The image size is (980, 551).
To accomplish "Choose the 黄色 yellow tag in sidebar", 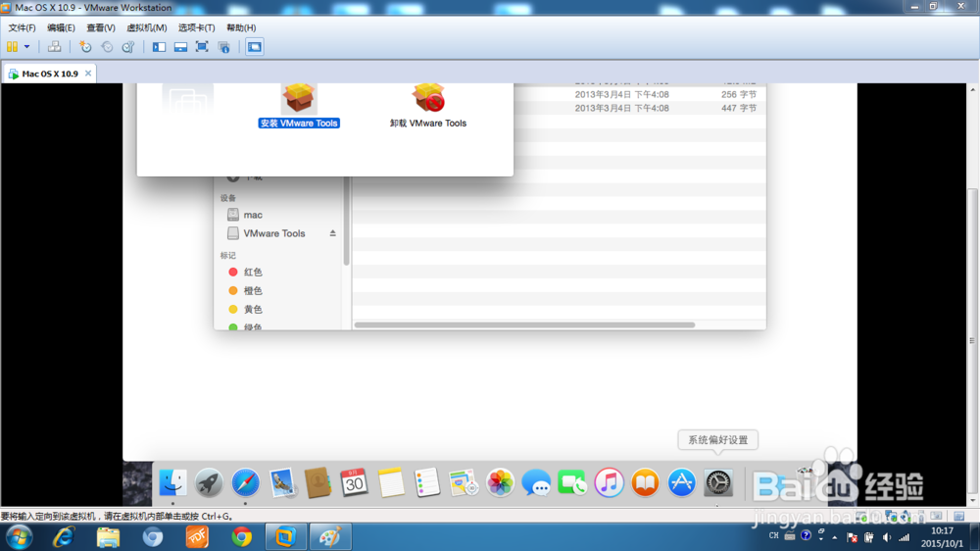I will (x=245, y=310).
